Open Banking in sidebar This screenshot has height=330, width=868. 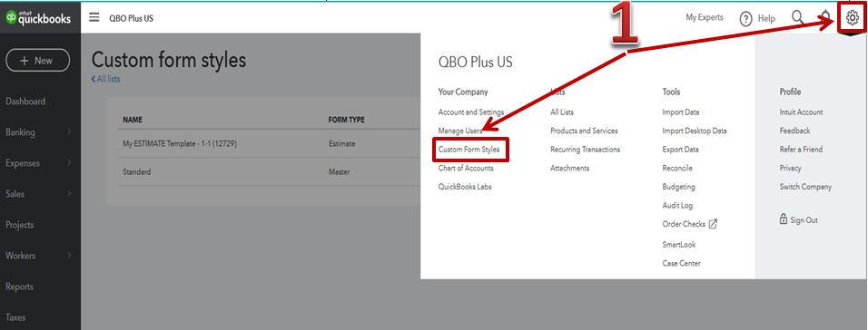20,132
